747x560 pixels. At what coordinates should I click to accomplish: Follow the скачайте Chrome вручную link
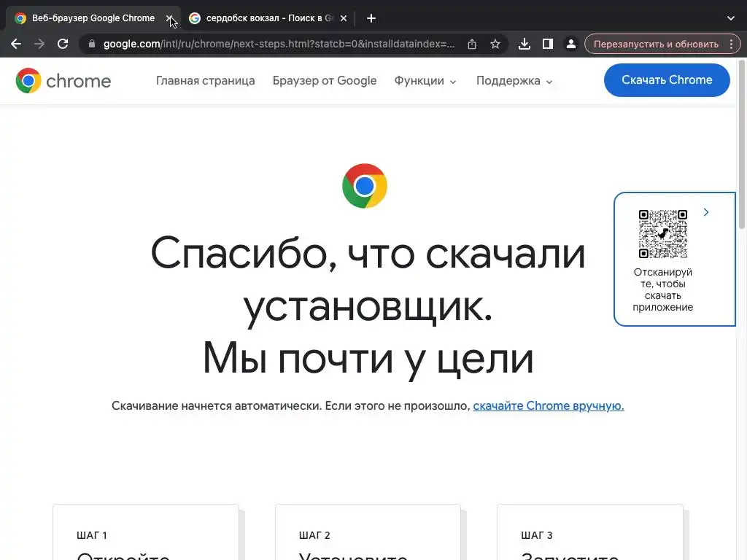point(549,405)
